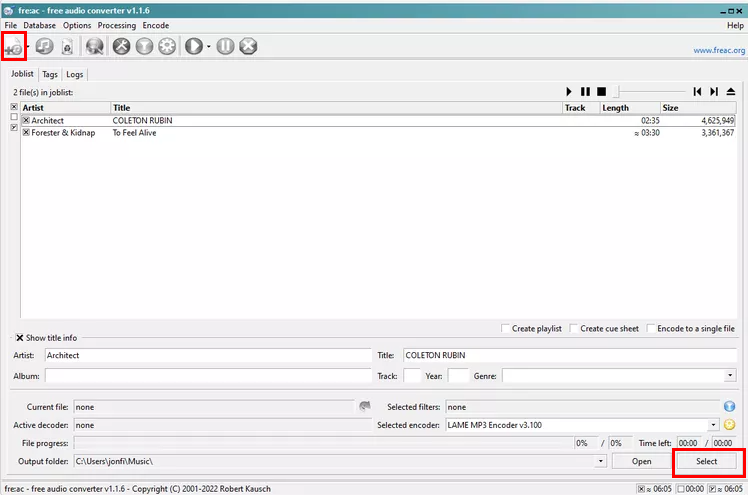Toggle the Show title info checkbox
Screen dimensions: 748x495
(20, 338)
